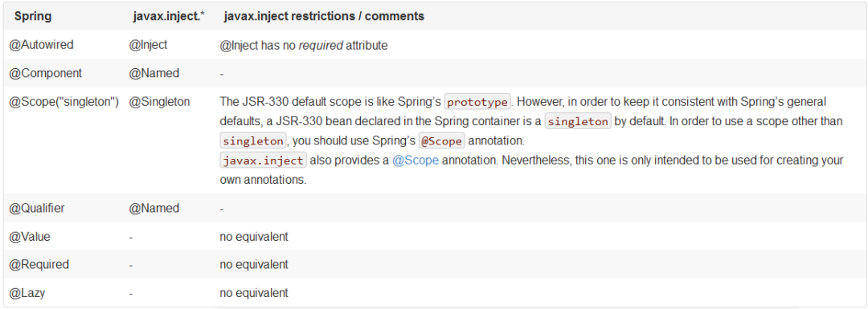Image resolution: width=868 pixels, height=309 pixels.
Task: Select the @Component cell
Action: pyautogui.click(x=45, y=73)
